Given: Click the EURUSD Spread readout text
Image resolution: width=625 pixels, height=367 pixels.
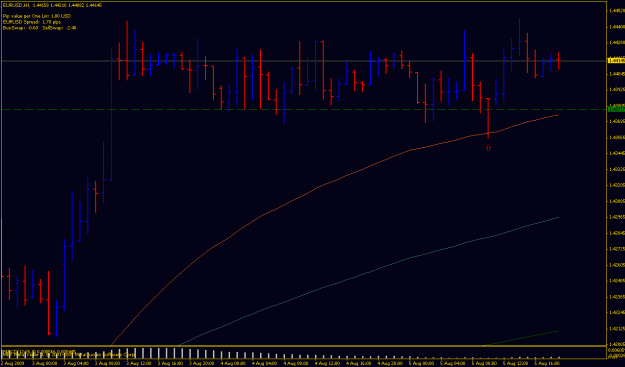Looking at the screenshot, I should point(32,22).
